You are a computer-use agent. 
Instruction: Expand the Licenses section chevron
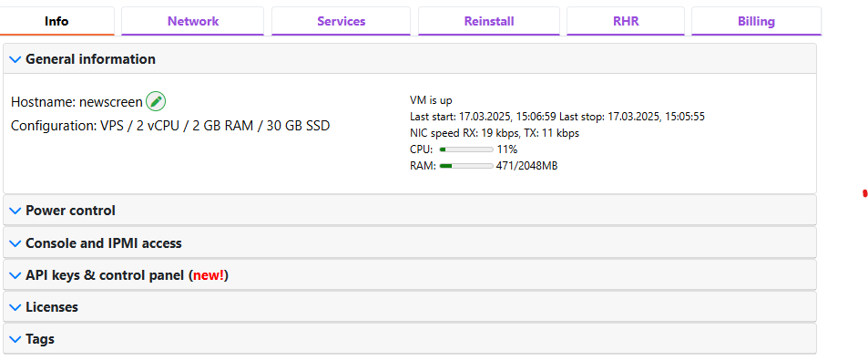[15, 307]
